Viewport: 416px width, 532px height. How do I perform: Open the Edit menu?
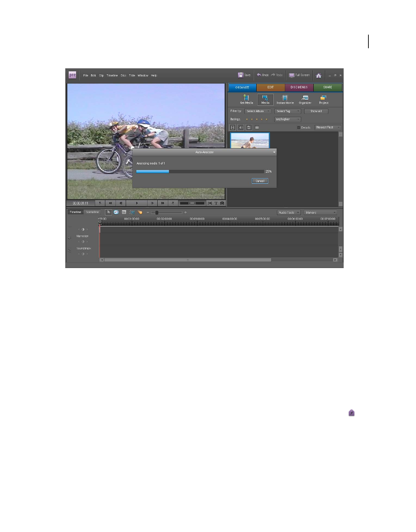tap(93, 75)
